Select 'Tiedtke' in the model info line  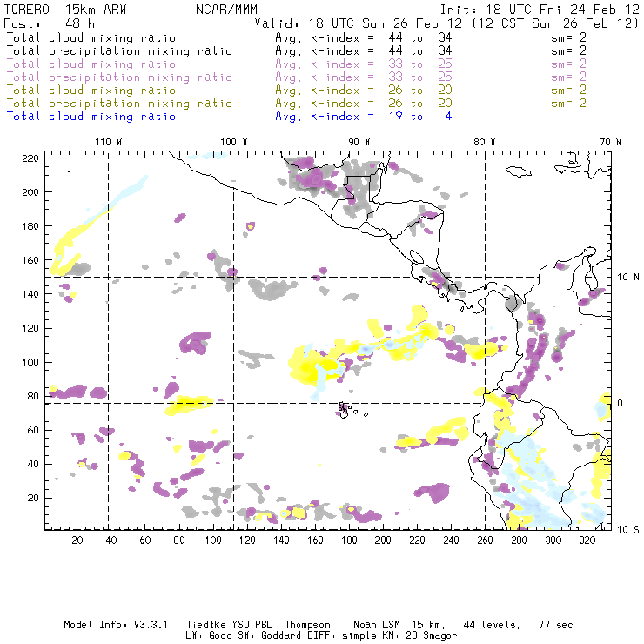click(x=206, y=625)
